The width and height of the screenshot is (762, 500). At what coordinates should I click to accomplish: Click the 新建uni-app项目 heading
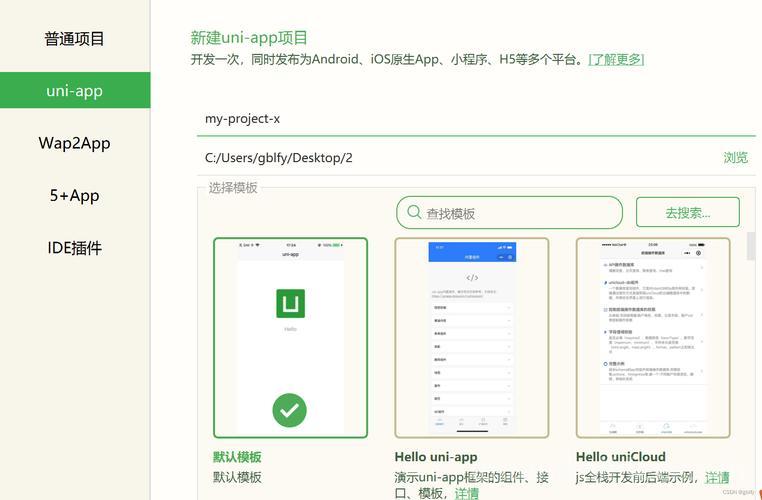249,37
